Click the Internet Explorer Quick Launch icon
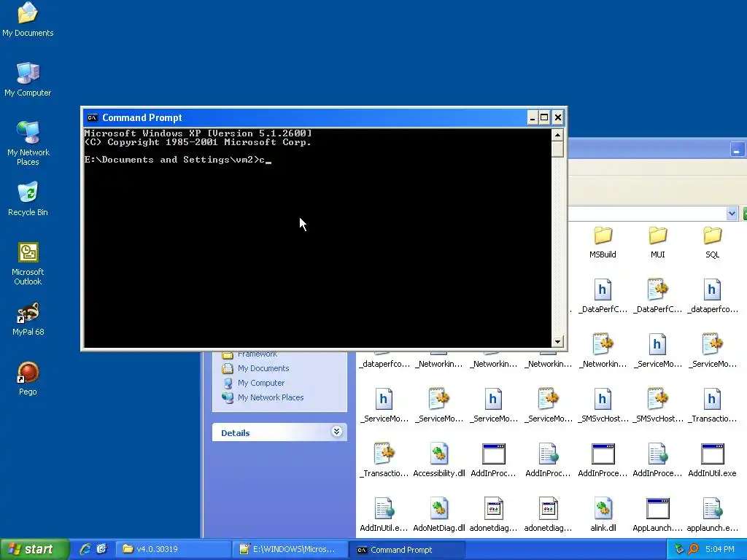The height and width of the screenshot is (560, 747). pos(85,549)
